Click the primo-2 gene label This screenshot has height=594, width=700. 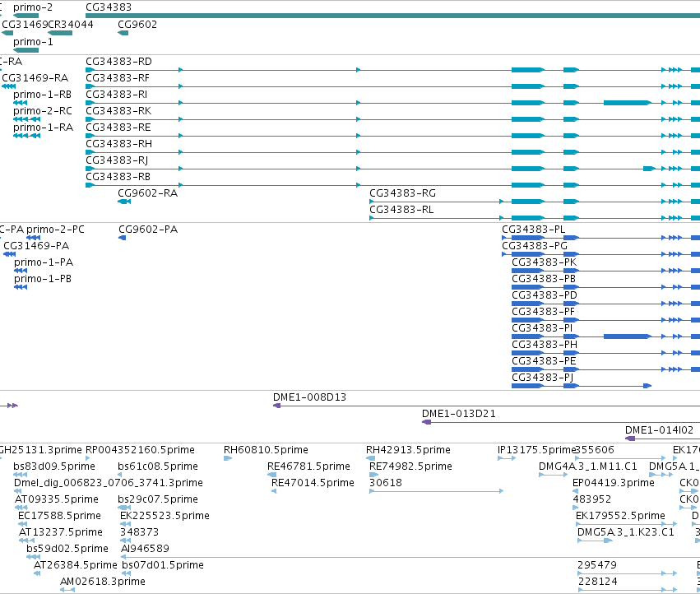tap(33, 7)
